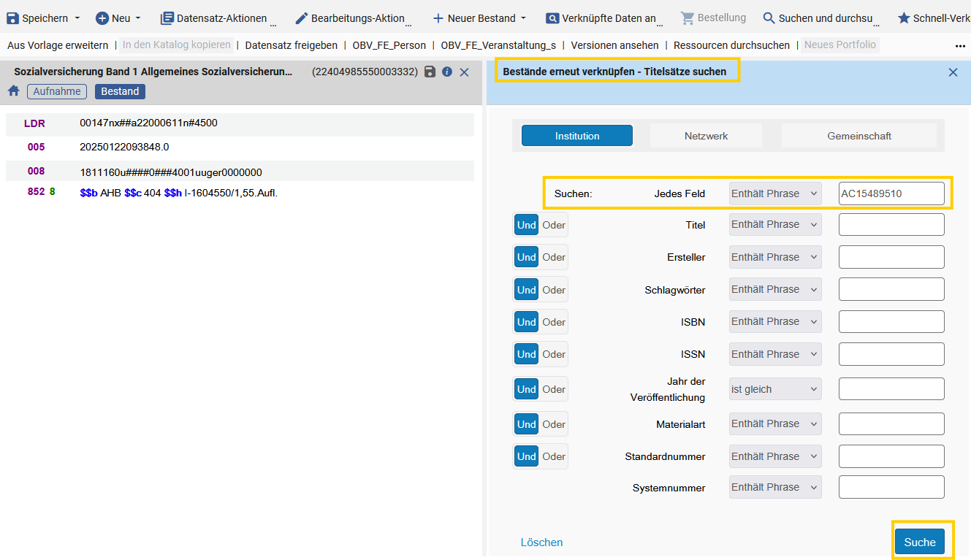Select Oder for Jahr der Veröffentlichung

[554, 389]
